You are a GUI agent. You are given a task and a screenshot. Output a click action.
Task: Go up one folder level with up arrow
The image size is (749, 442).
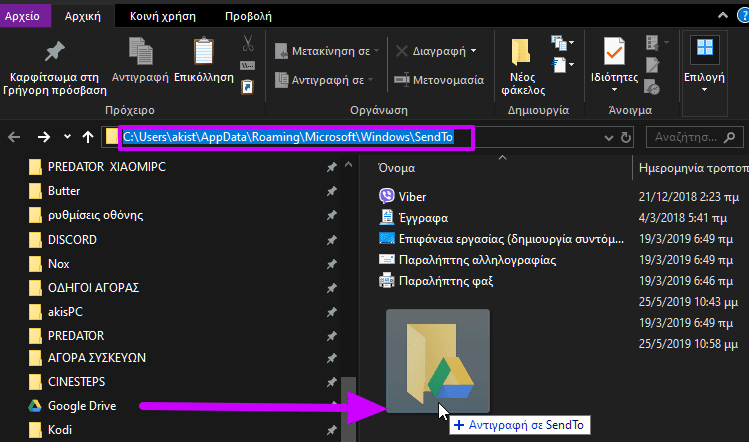88,138
